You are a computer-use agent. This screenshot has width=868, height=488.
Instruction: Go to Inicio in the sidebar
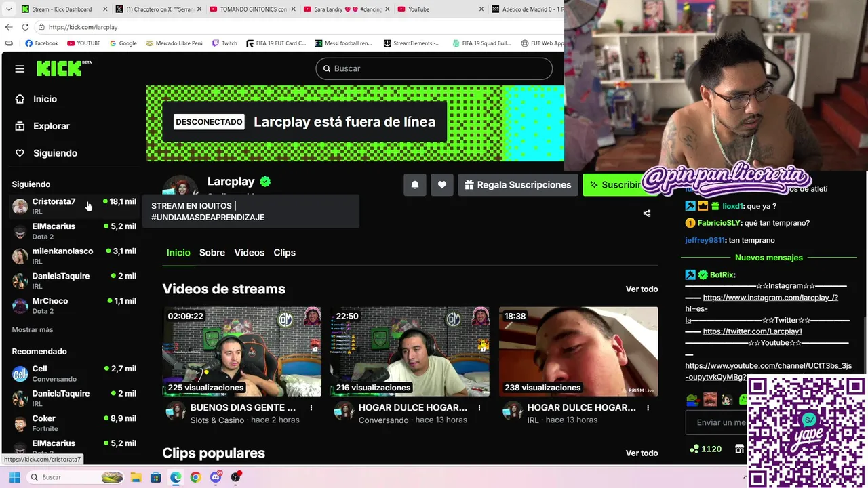(x=45, y=99)
